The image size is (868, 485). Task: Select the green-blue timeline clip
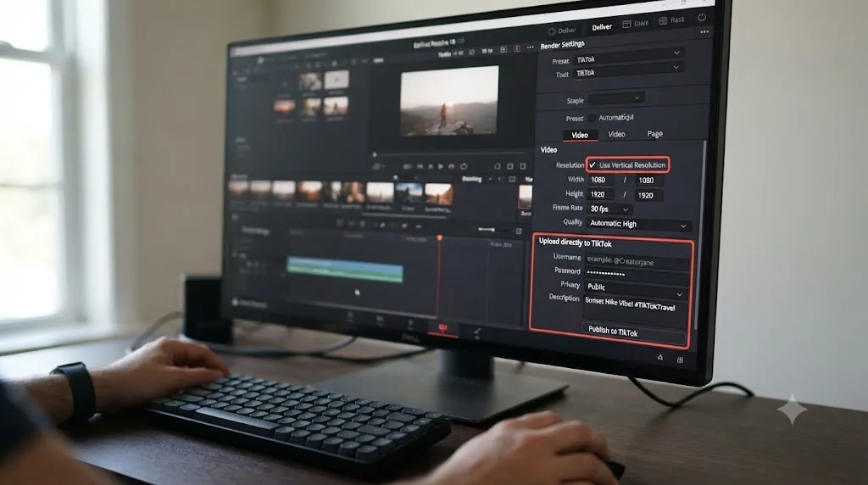[345, 269]
